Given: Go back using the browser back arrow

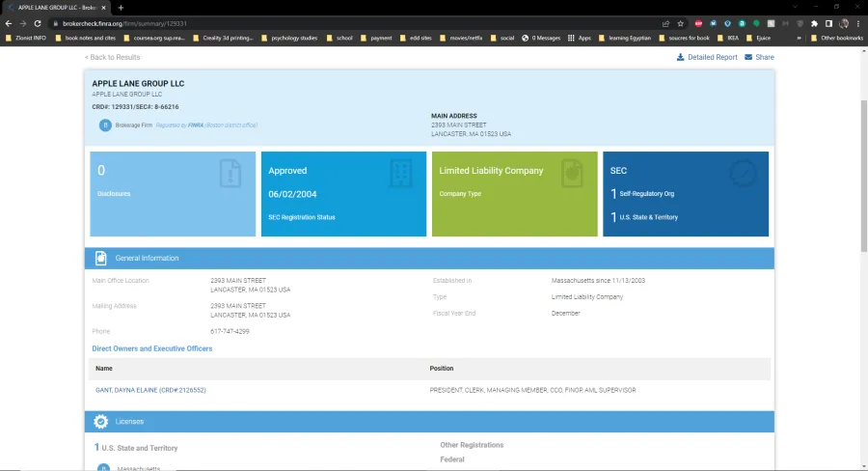Looking at the screenshot, I should tap(9, 24).
